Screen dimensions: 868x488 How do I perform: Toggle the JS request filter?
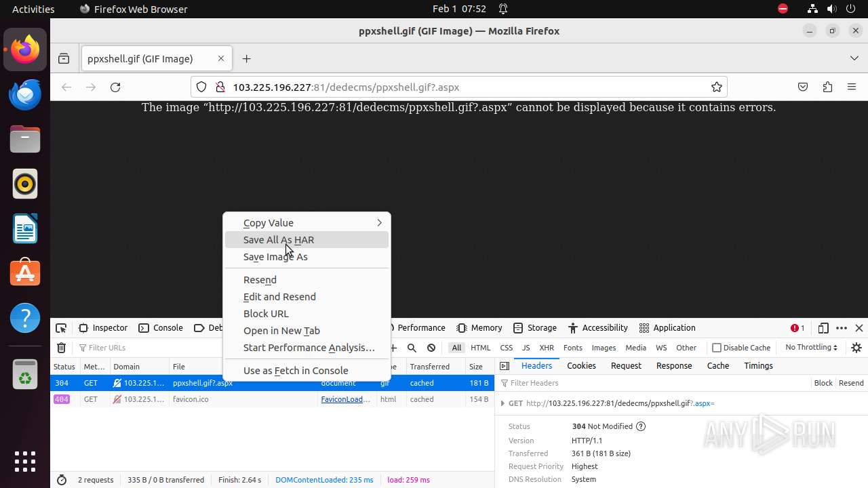(526, 348)
